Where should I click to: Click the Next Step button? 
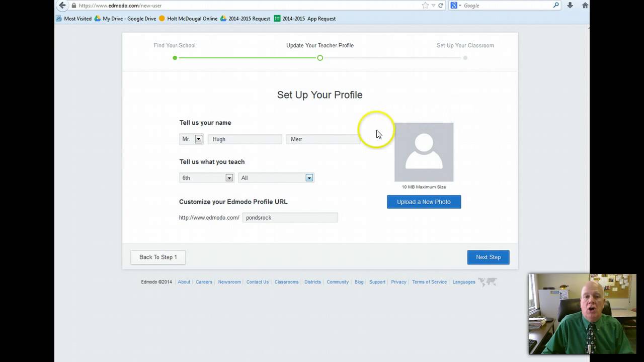point(488,257)
